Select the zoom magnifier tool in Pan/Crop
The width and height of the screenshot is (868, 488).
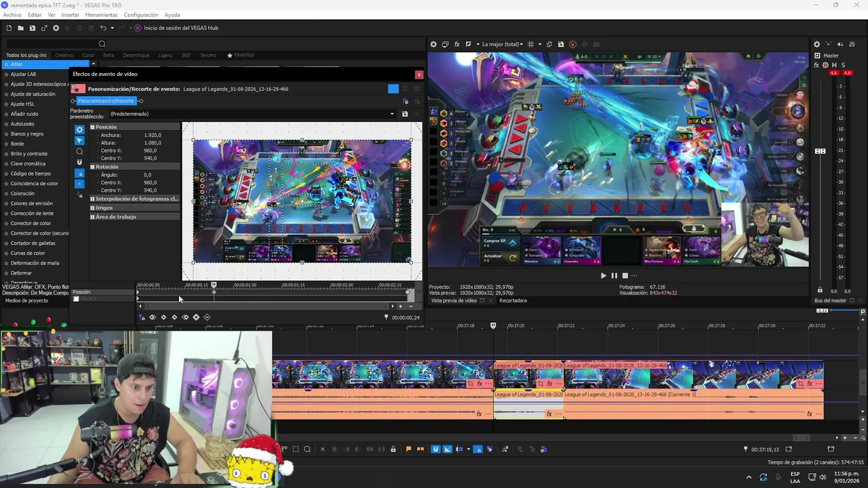click(x=79, y=151)
